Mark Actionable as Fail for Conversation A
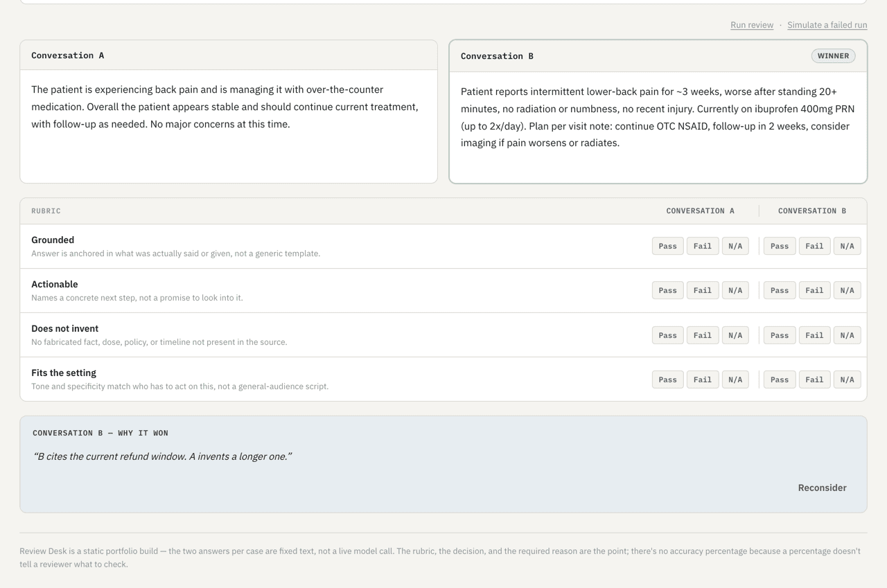Viewport: 887px width, 588px height. [703, 290]
